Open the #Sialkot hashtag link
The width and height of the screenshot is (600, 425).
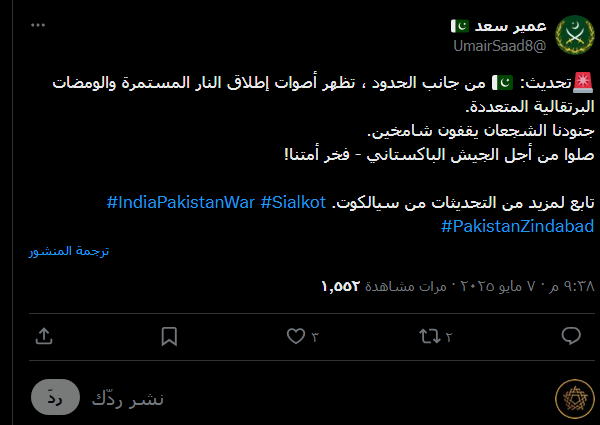296,204
